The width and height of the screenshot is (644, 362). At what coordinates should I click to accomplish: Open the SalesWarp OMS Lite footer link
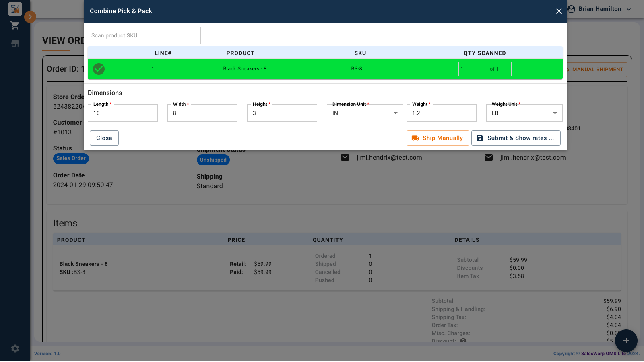[x=603, y=354]
